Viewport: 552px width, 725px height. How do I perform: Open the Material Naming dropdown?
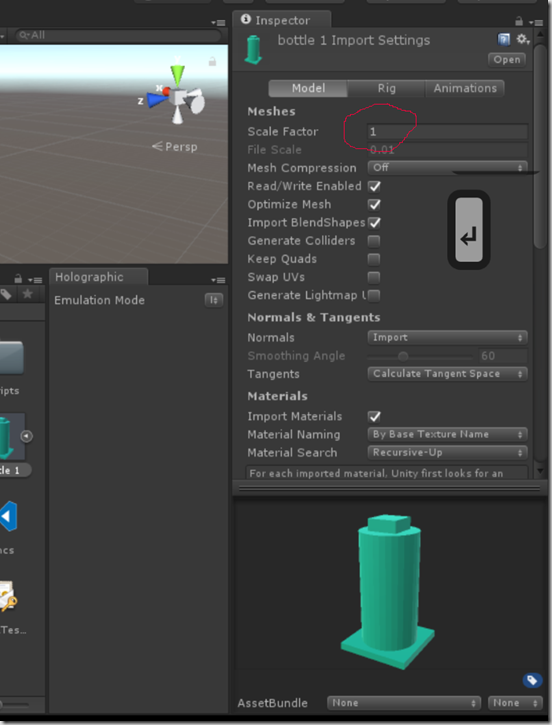tap(448, 434)
